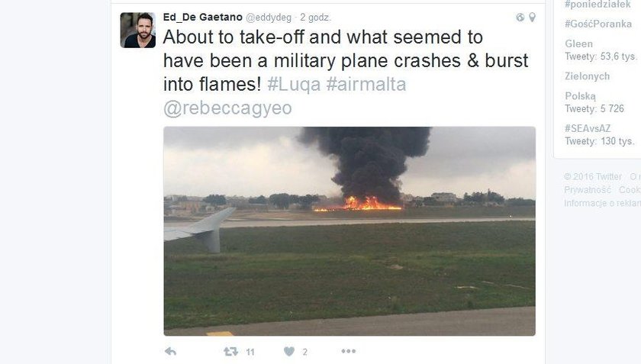The height and width of the screenshot is (364, 641).
Task: Open the @eddydeg handle link
Action: coord(269,18)
